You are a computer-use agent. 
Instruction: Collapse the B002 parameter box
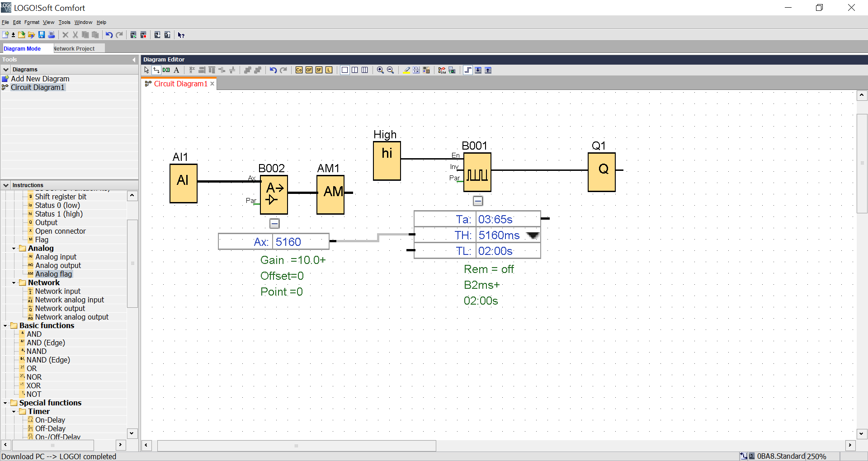[x=274, y=223]
